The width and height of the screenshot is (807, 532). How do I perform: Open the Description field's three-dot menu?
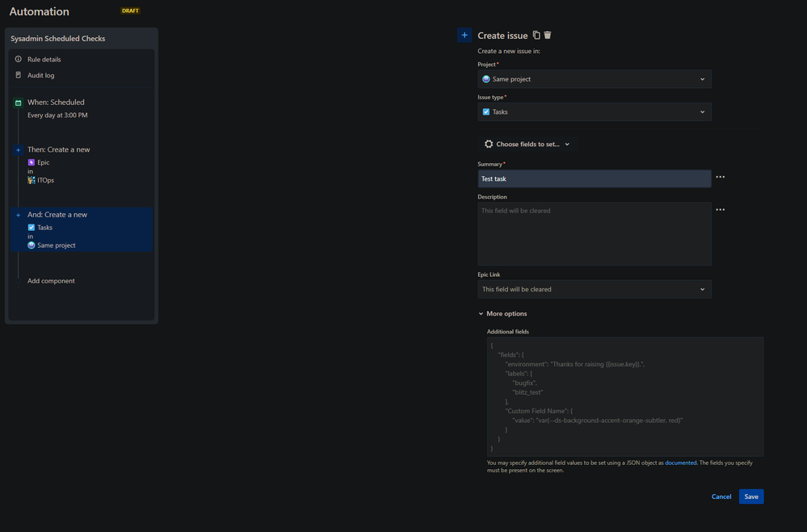pos(720,209)
